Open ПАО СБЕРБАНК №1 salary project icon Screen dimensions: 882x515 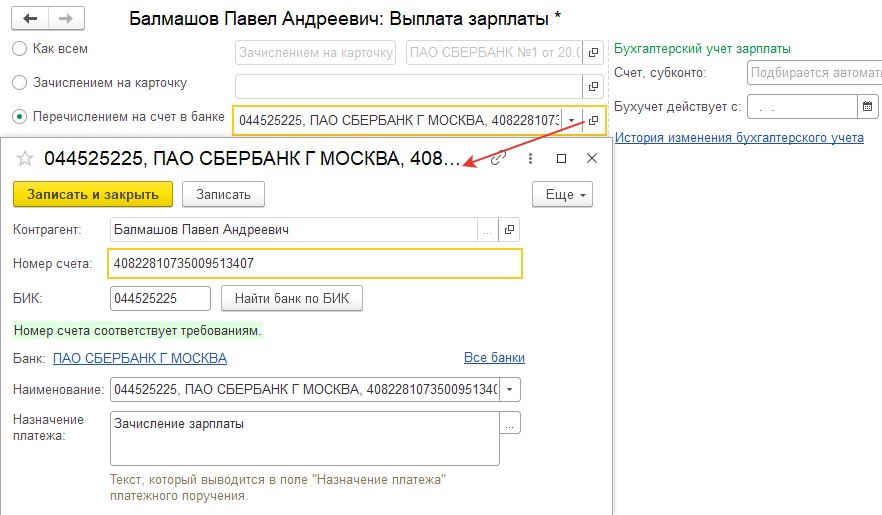[593, 52]
